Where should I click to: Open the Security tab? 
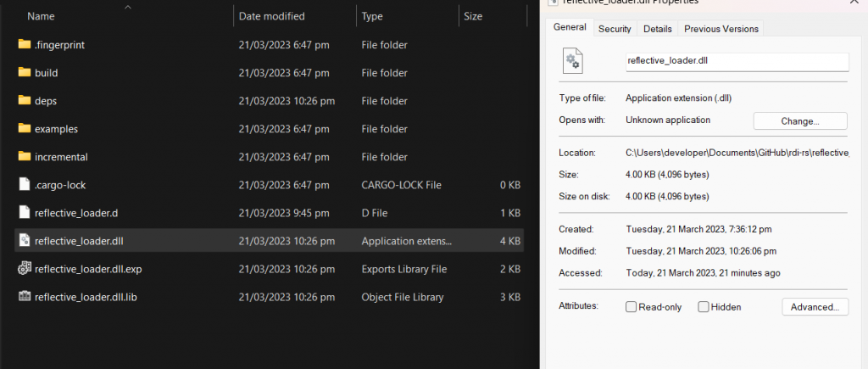pyautogui.click(x=615, y=29)
